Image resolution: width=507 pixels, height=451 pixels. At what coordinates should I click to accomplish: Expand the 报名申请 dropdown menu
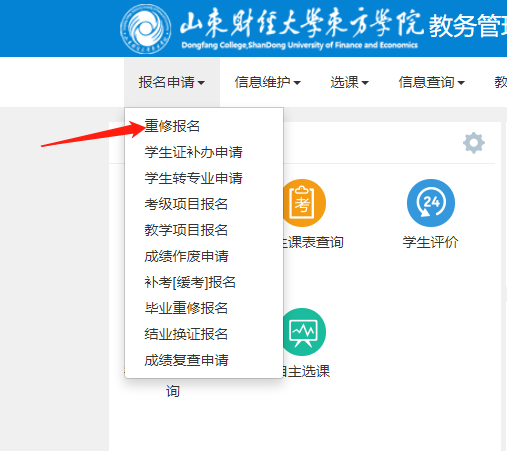pyautogui.click(x=172, y=82)
